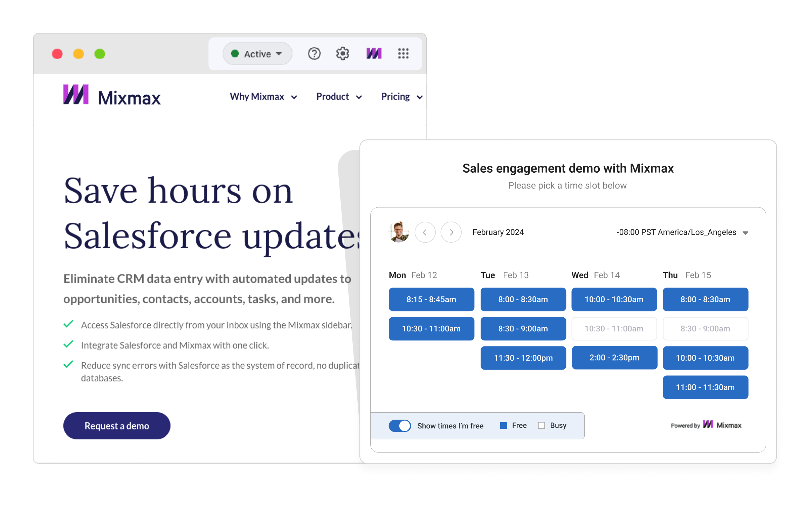This screenshot has height=510, width=812.
Task: Expand the Why Mixmax menu
Action: click(x=263, y=97)
